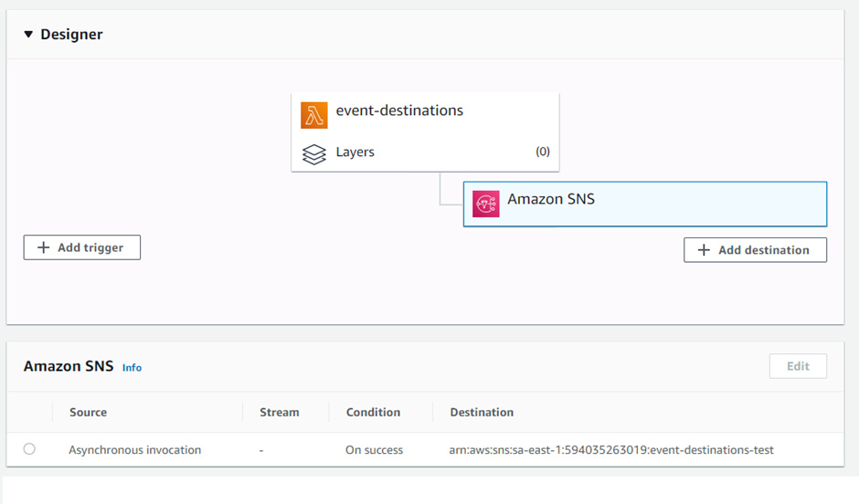Screen dimensions: 859x504
Task: Click the event-destinations-test SNS ARN
Action: tap(611, 450)
